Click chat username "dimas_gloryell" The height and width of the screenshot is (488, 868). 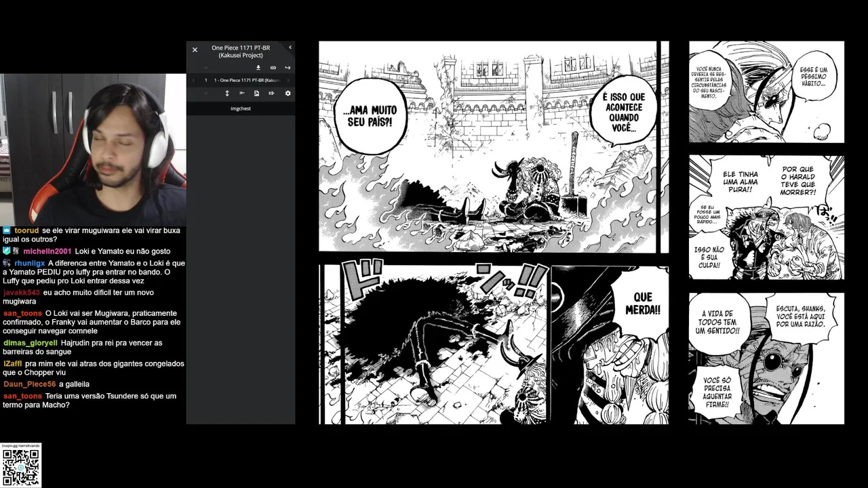(30, 343)
